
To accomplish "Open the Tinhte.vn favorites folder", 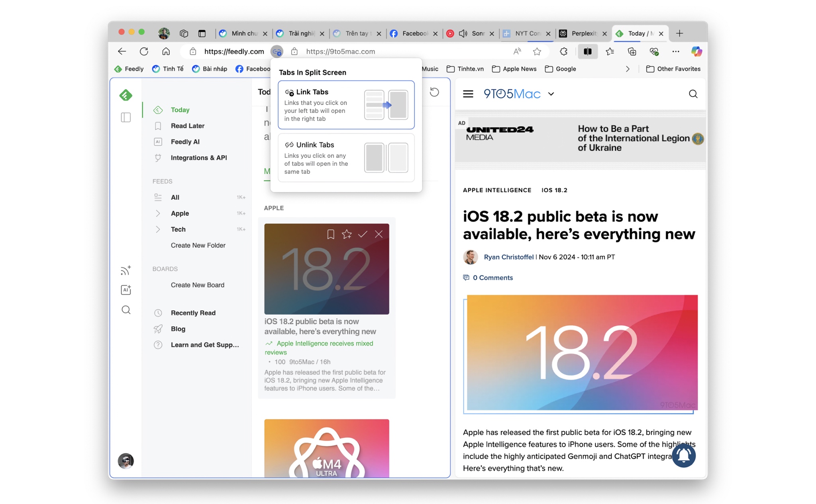I will (x=465, y=69).
